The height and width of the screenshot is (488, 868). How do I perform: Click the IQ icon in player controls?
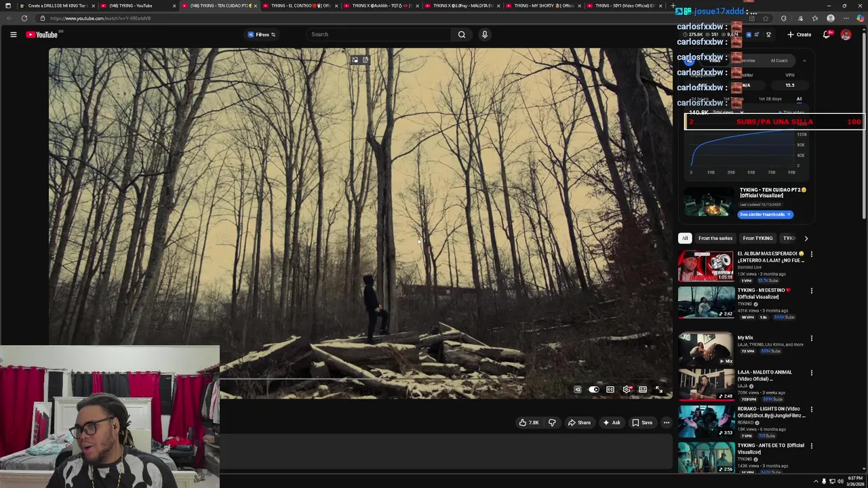578,390
